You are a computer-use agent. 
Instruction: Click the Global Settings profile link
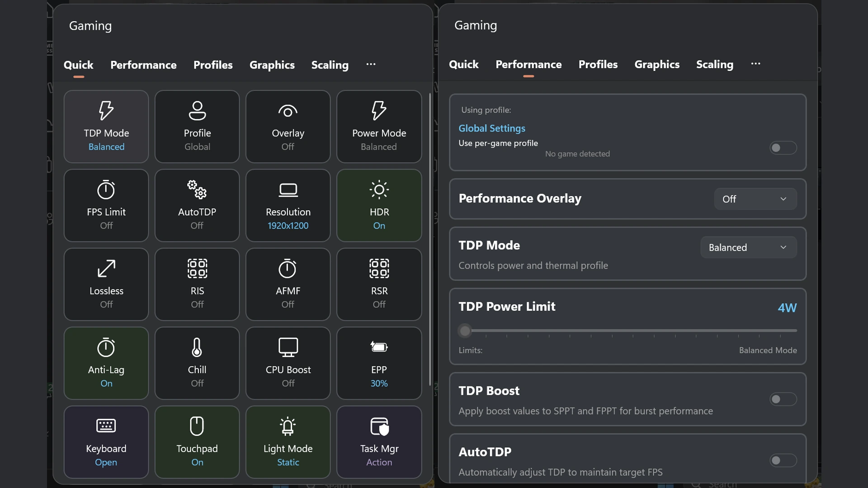click(x=492, y=128)
